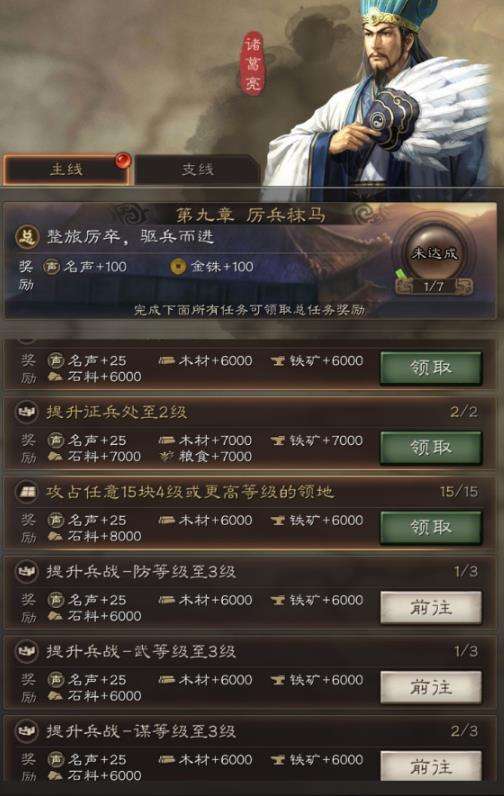Click the icon beside 提升兵战-武等级至3级

point(26,651)
